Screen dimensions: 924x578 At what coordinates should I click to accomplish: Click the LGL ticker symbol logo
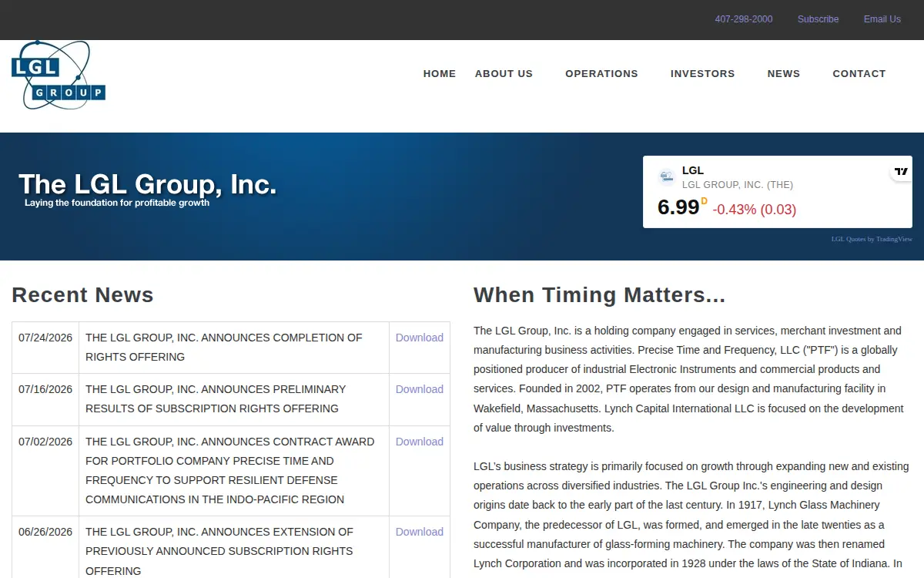667,176
